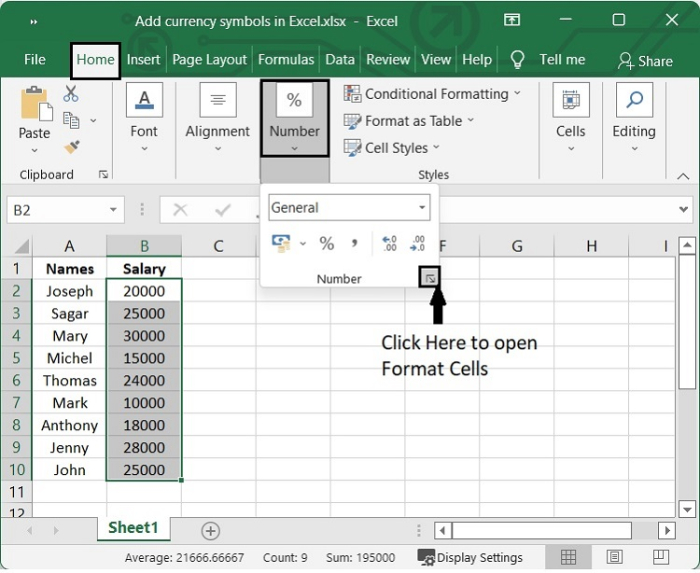Add a new sheet with plus icon
This screenshot has width=700, height=573.
click(210, 531)
